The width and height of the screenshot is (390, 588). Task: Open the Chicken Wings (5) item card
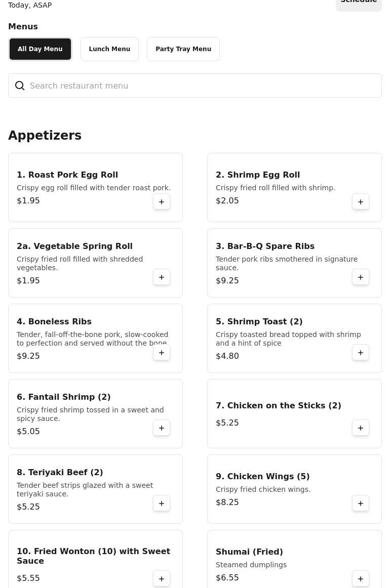pyautogui.click(x=284, y=488)
